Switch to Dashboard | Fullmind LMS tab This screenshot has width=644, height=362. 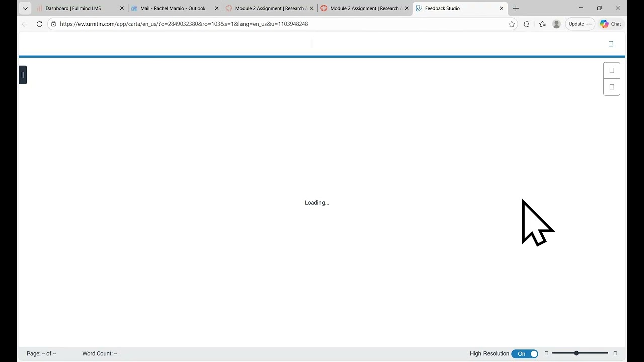(x=73, y=8)
